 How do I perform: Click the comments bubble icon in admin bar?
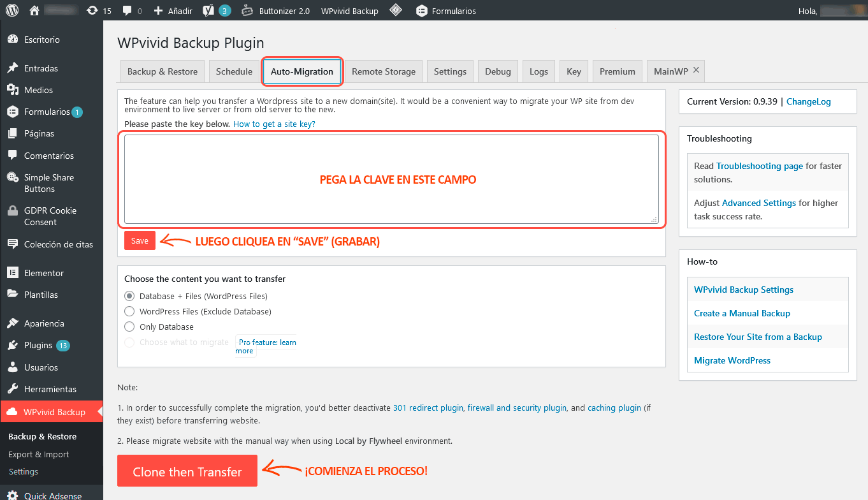tap(127, 10)
